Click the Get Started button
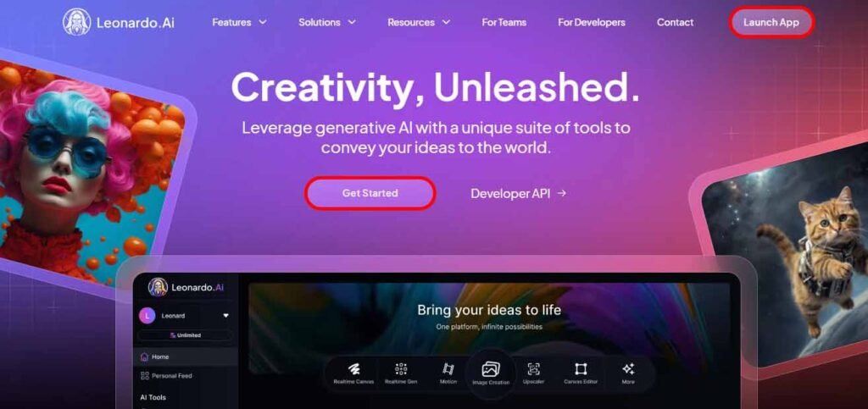 tap(370, 193)
